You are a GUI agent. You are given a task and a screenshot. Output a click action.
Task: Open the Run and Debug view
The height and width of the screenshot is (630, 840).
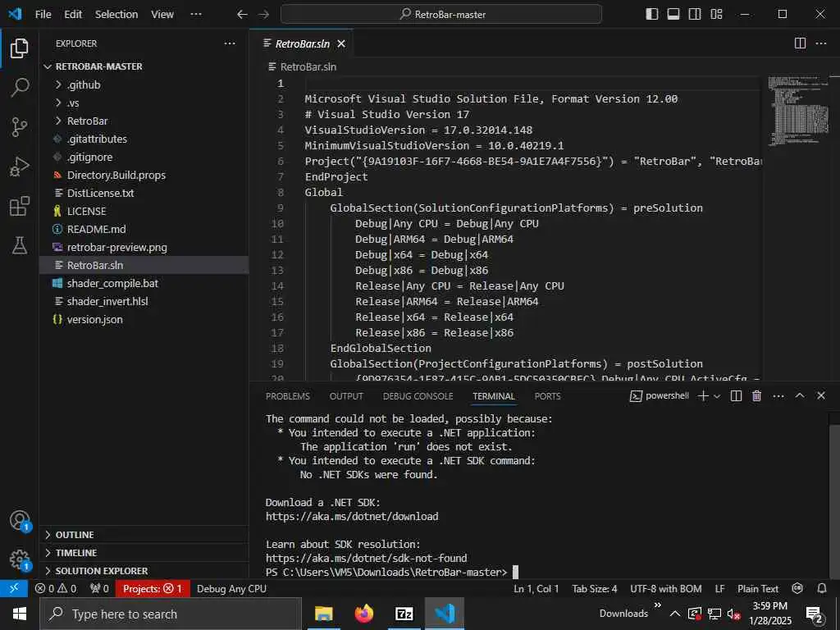coord(20,167)
